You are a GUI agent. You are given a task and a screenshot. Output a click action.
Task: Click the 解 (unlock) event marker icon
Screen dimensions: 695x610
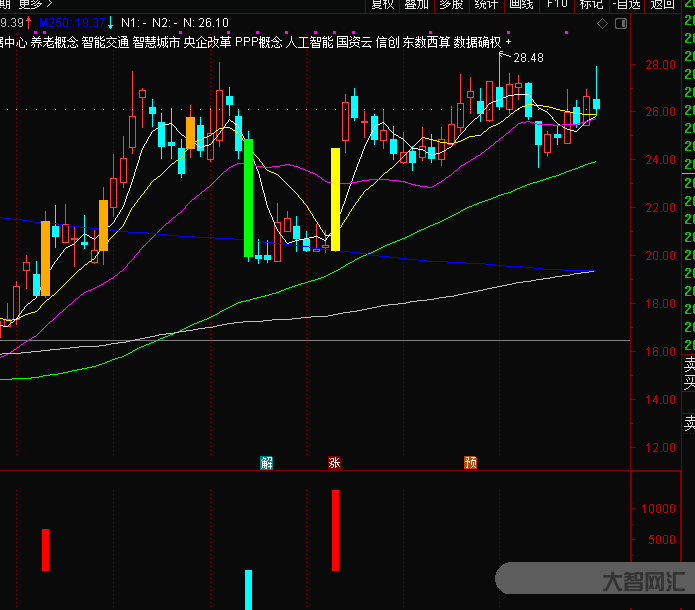266,463
